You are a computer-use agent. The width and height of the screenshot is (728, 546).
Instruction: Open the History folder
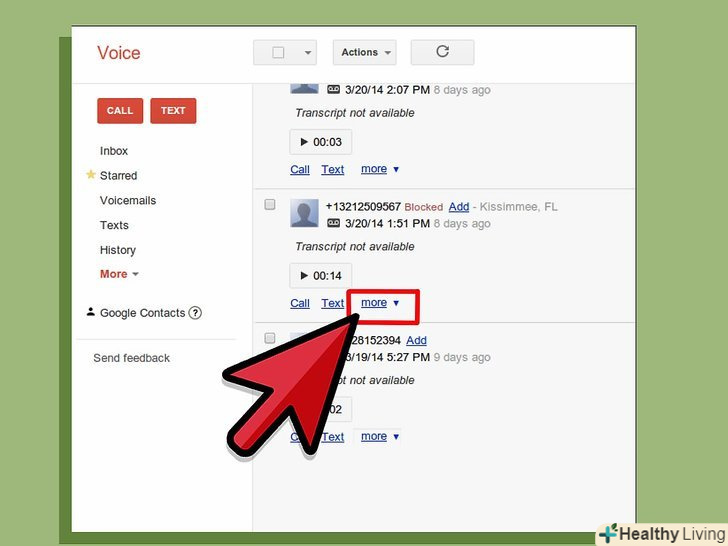[118, 250]
